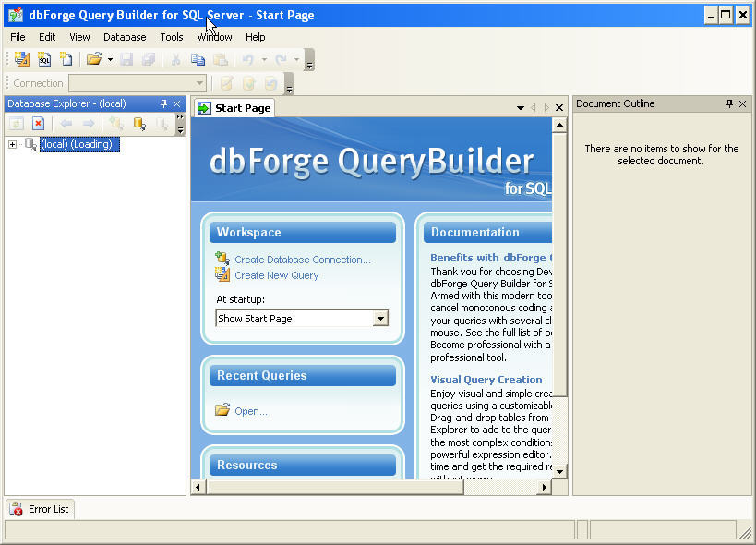This screenshot has width=756, height=545.
Task: Open the Window menu
Action: pyautogui.click(x=214, y=37)
